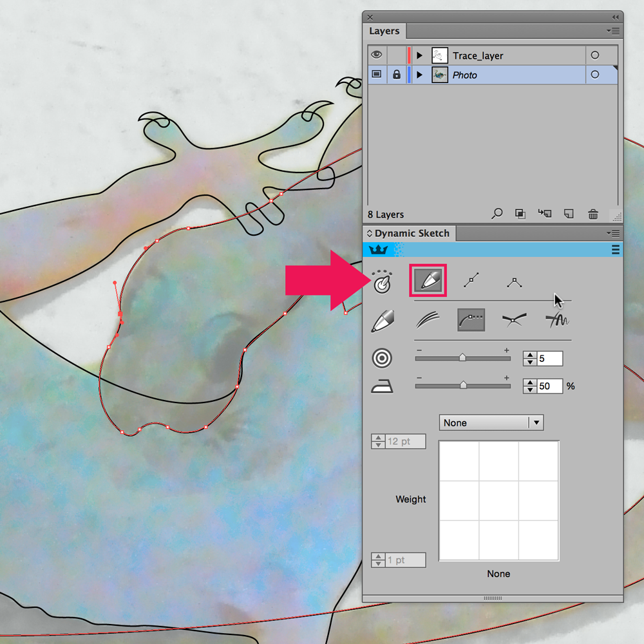Select the corner point drawing mode
Viewport: 644px width, 644px height.
(514, 283)
